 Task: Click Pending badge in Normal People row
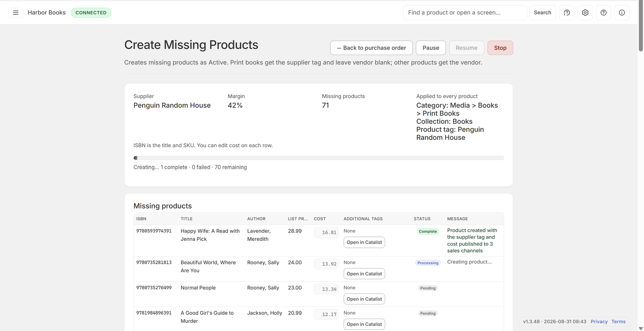point(428,288)
